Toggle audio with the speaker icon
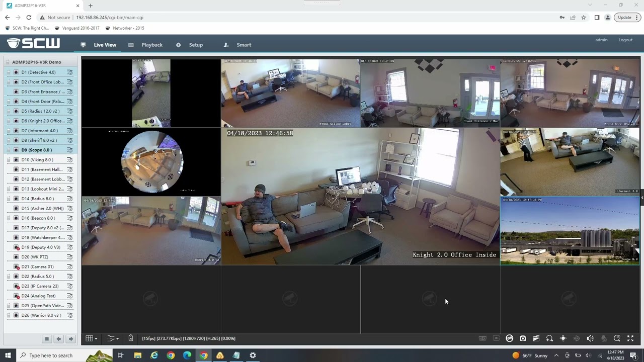The height and width of the screenshot is (362, 644). (590, 338)
